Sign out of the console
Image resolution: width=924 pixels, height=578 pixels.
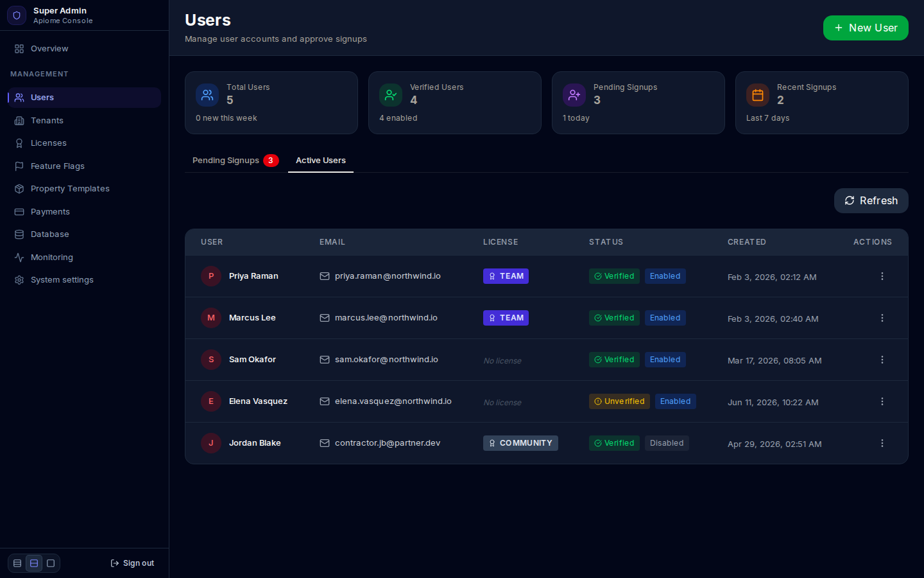click(x=132, y=563)
